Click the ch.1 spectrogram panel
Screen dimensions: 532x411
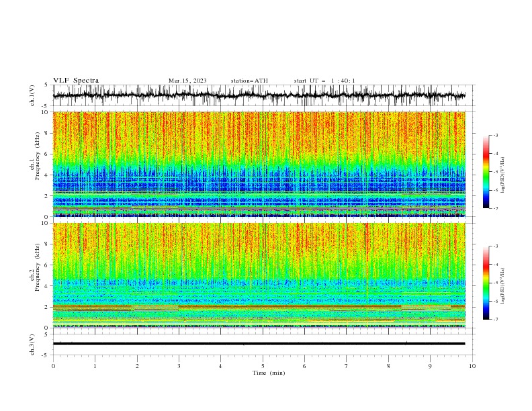coord(259,164)
